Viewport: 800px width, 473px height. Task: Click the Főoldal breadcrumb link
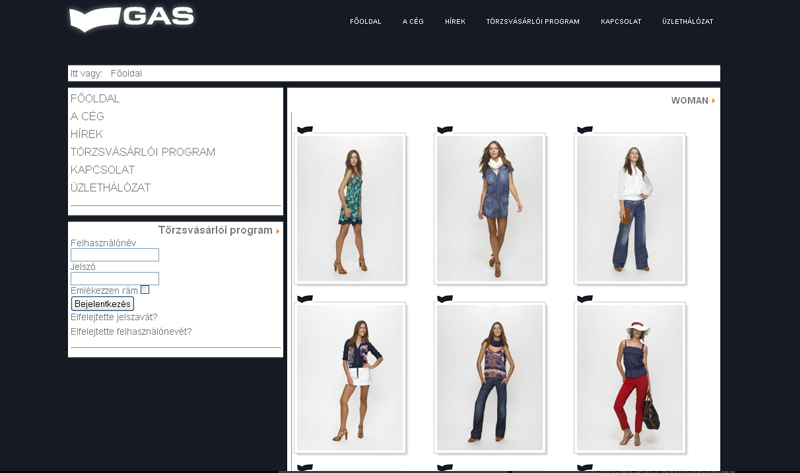click(x=126, y=74)
